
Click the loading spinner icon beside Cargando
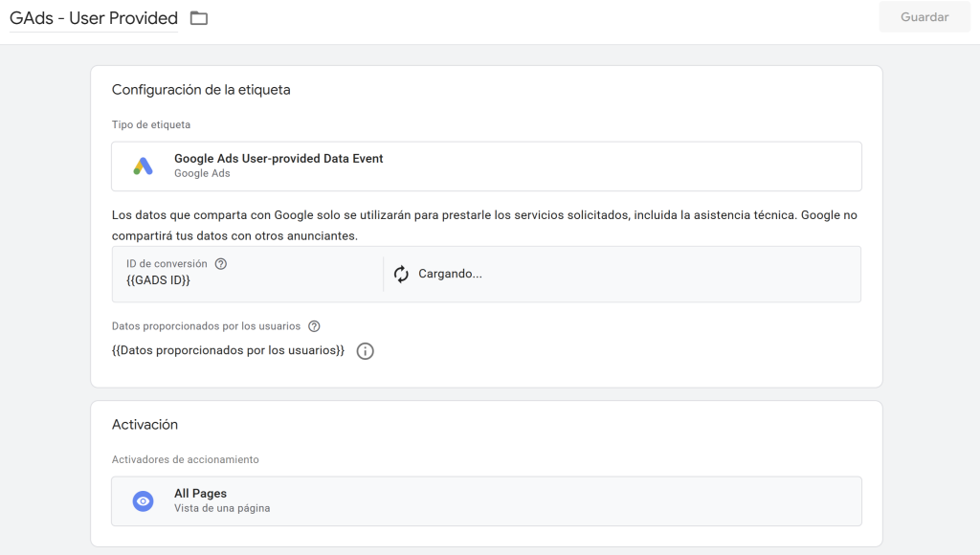coord(402,275)
